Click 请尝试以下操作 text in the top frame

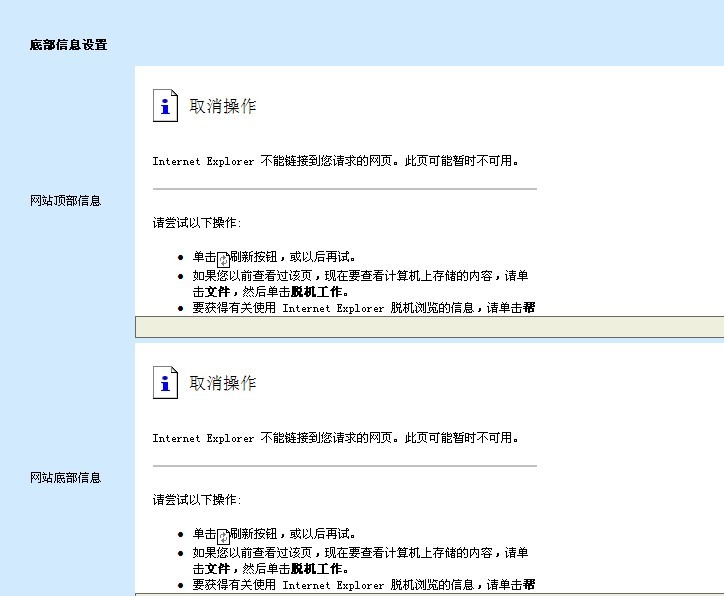tap(197, 223)
